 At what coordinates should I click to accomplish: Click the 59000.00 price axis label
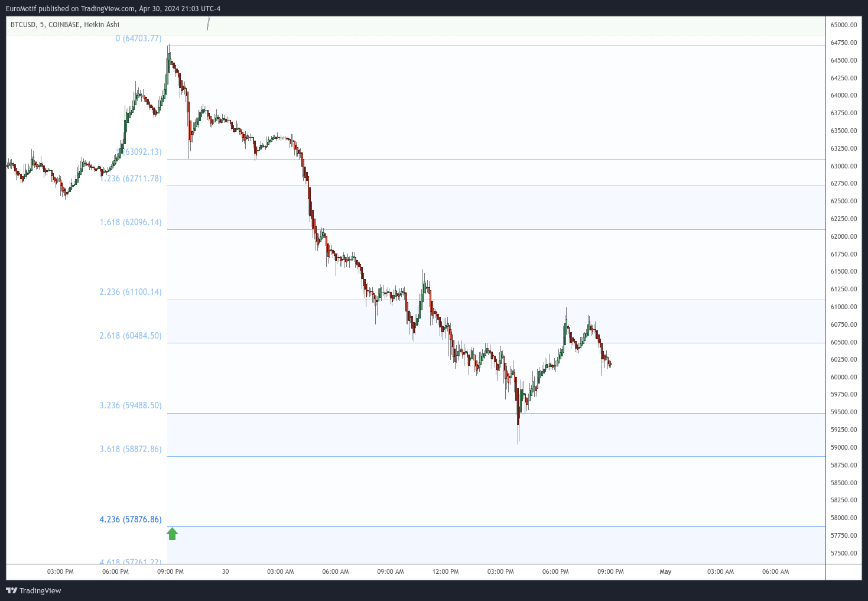(844, 447)
